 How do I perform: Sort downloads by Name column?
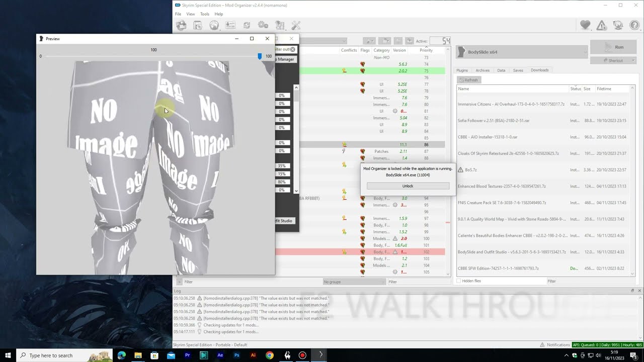pos(513,89)
